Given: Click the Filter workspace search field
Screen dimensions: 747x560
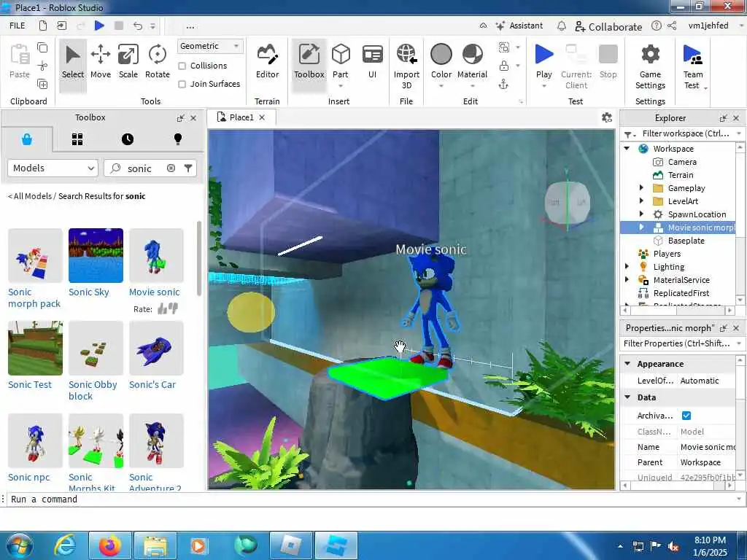Looking at the screenshot, I should click(x=685, y=134).
